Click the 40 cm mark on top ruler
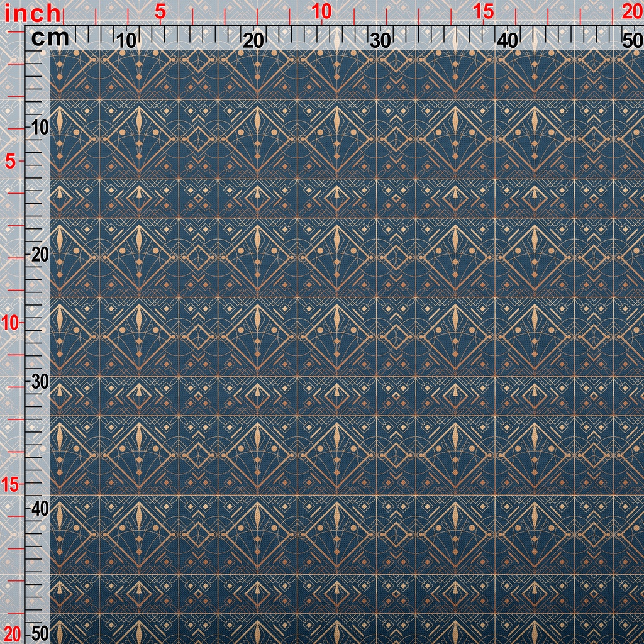Screen dimensions: 644x644 (508, 41)
